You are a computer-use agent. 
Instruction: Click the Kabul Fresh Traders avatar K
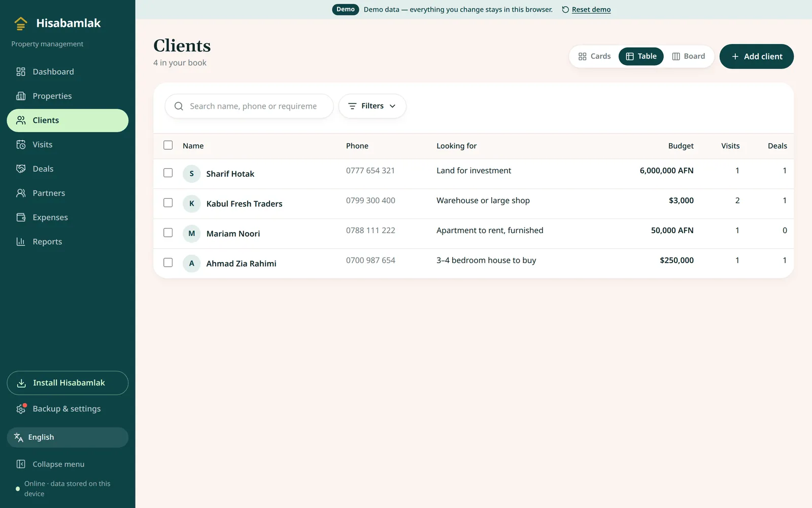192,204
